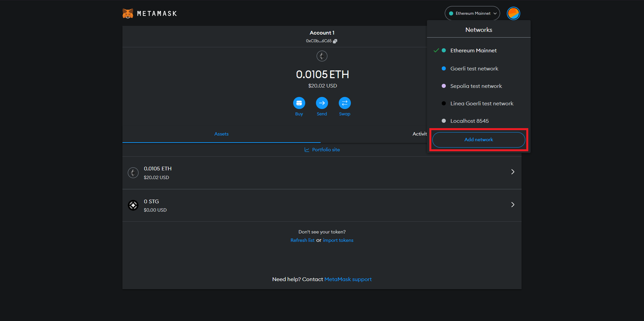
Task: Open the Ethereum Mainnet network dropdown
Action: [472, 13]
